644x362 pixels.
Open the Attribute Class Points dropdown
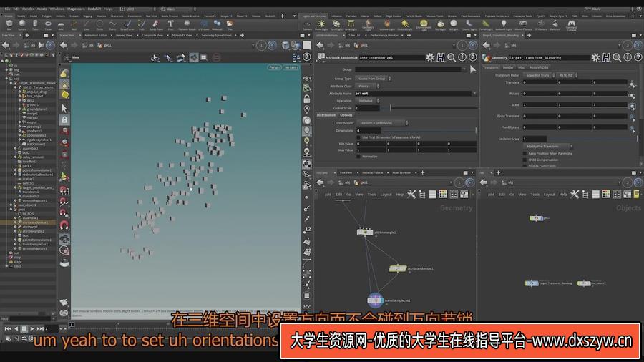tap(367, 86)
